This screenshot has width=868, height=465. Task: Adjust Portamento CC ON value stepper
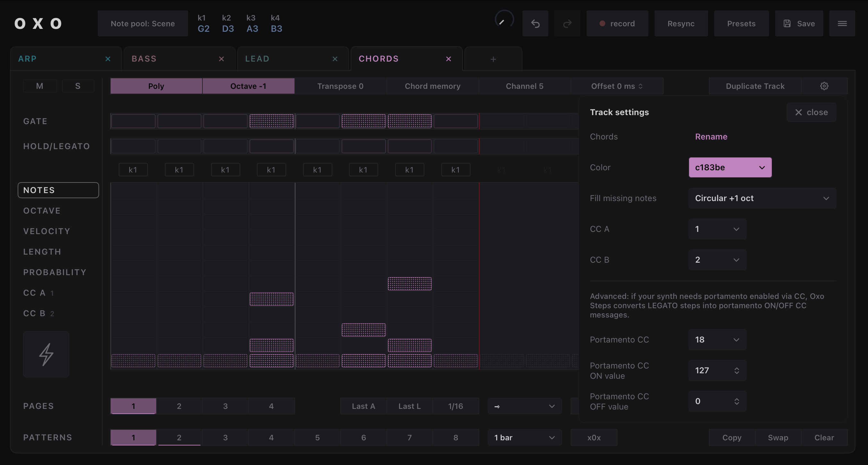(736, 370)
